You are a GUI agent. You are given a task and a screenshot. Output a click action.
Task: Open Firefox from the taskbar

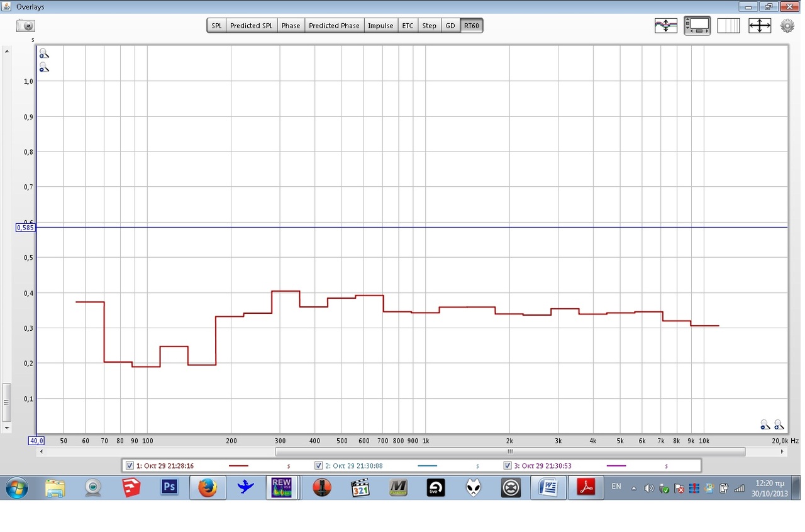point(207,487)
